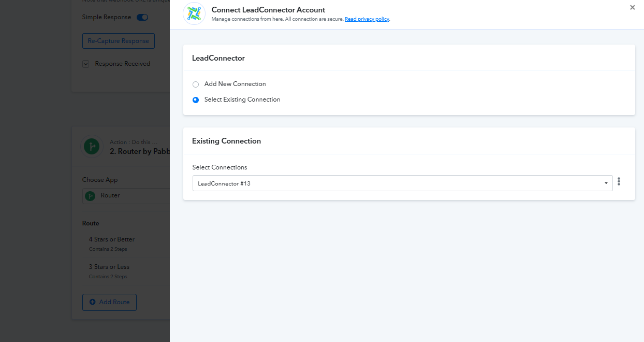Click the LeadConnector section heading

click(218, 58)
